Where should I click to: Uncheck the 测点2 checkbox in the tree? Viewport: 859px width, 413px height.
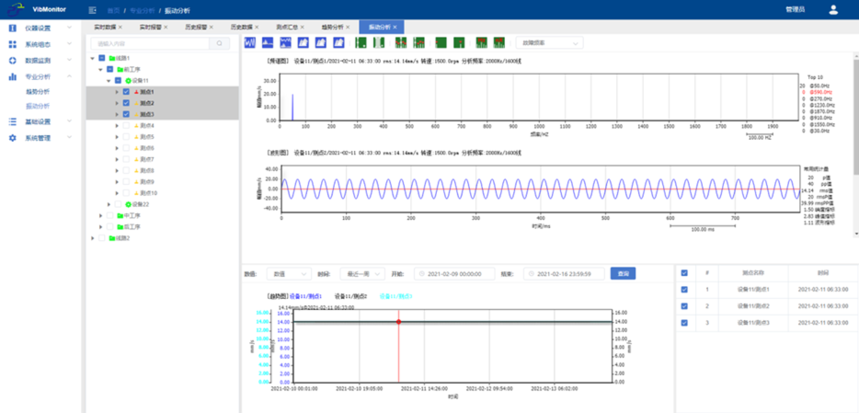[126, 103]
